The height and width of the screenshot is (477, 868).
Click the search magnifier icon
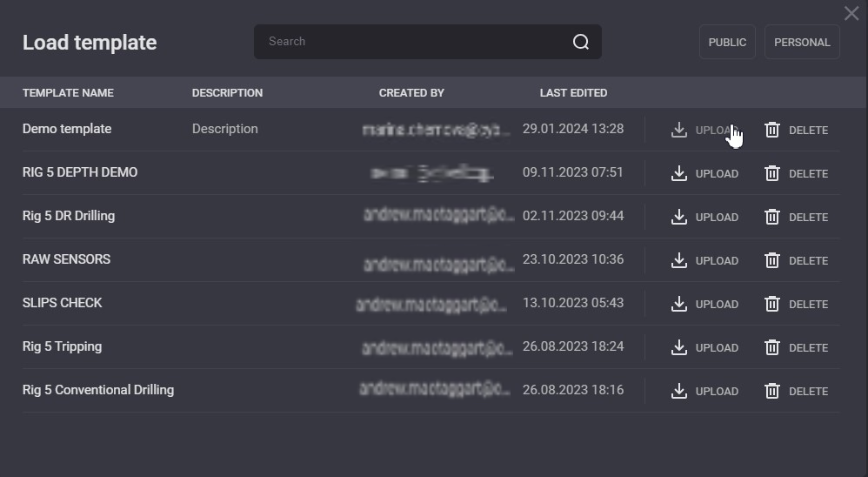[x=581, y=42]
